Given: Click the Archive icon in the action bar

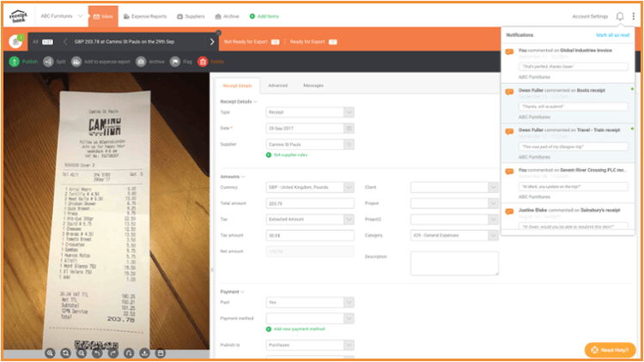Looking at the screenshot, I should pos(141,62).
